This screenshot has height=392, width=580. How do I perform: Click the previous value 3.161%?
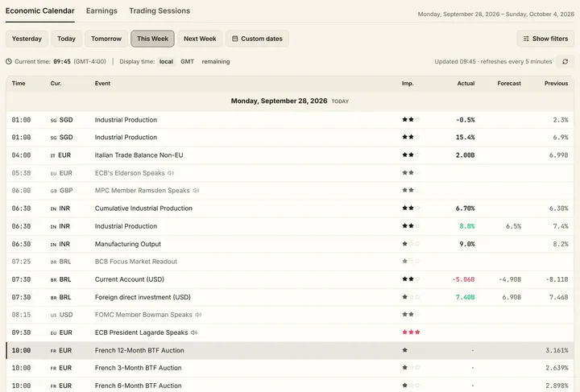(557, 350)
